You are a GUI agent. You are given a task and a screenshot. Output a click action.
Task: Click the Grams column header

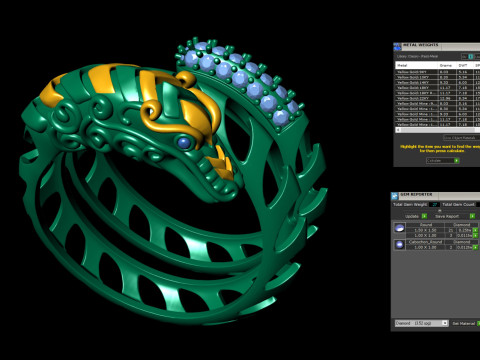coord(447,65)
